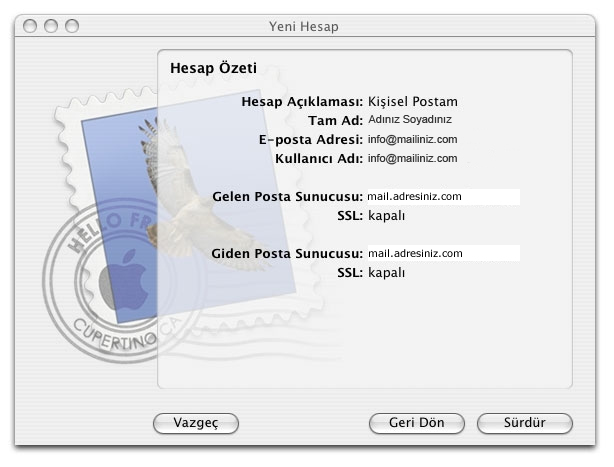Click the Gelen Posta Sunucusu server field

(x=442, y=197)
